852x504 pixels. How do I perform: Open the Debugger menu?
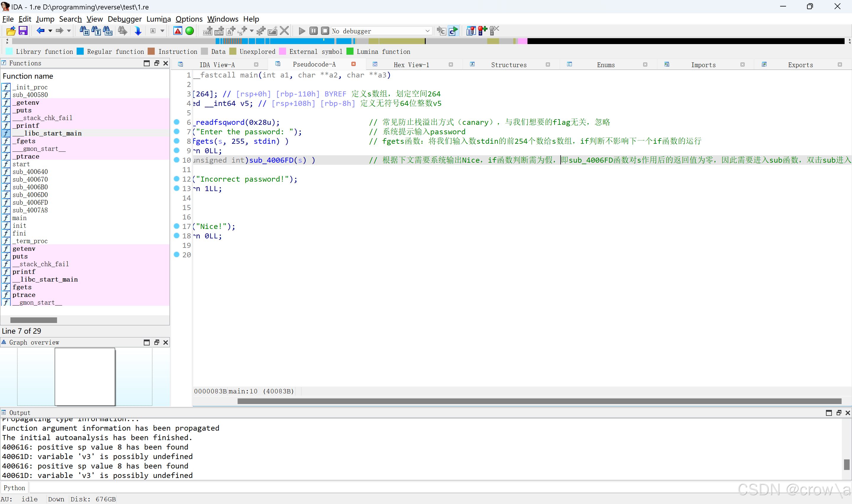tap(125, 19)
